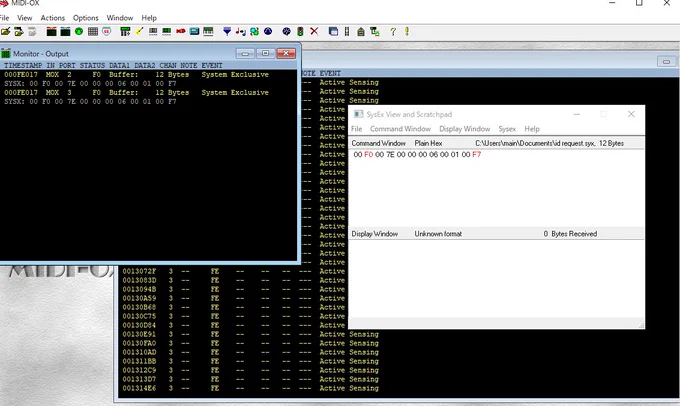This screenshot has height=406, width=680.
Task: Click the 0 Bytes Received status text
Action: point(570,234)
